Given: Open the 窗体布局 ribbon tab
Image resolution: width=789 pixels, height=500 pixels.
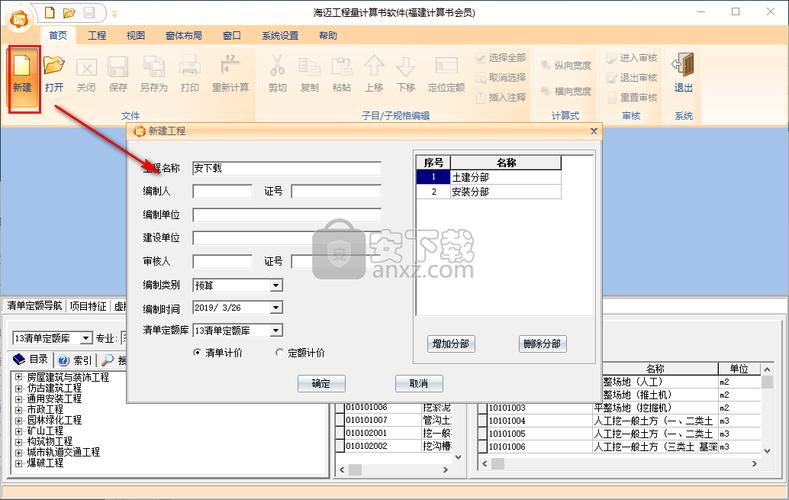Looking at the screenshot, I should (184, 35).
